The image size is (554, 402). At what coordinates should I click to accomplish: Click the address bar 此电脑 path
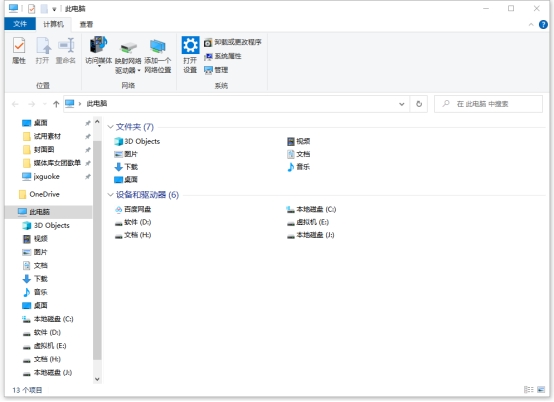pos(97,104)
